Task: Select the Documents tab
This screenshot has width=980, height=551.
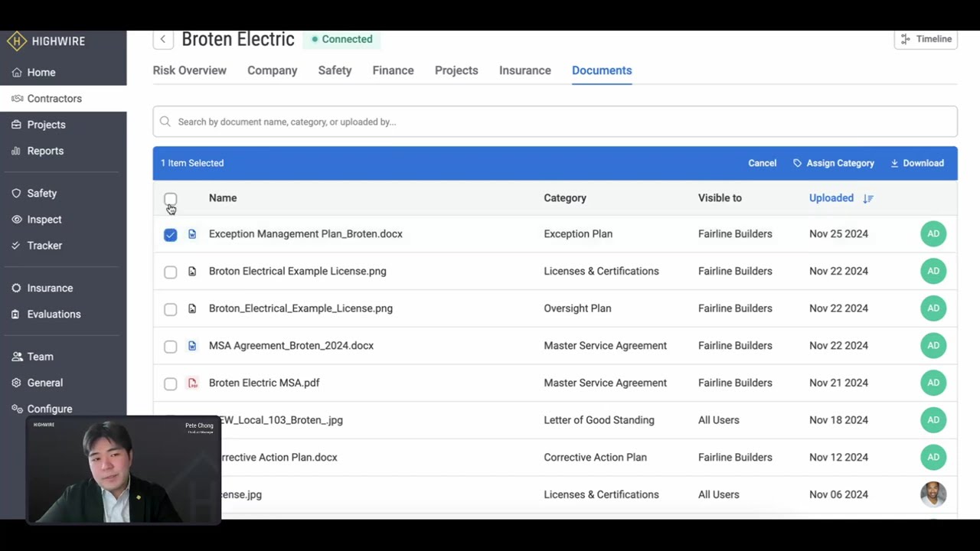Action: click(602, 70)
